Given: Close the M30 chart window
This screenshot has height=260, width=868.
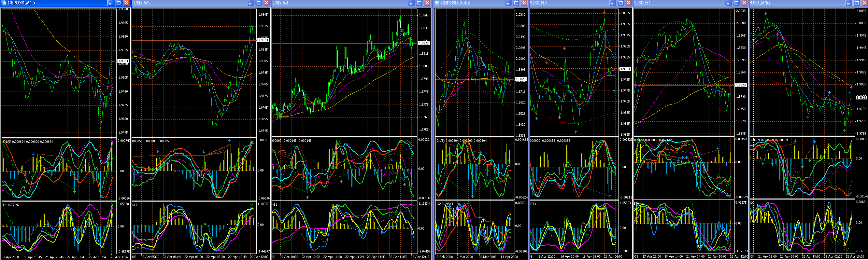Looking at the screenshot, I should (x=865, y=3).
